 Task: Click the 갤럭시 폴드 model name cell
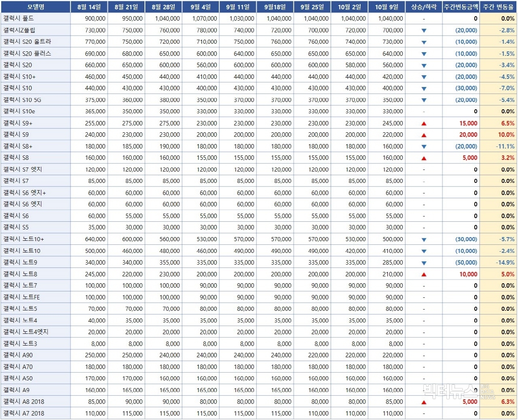tap(36, 19)
